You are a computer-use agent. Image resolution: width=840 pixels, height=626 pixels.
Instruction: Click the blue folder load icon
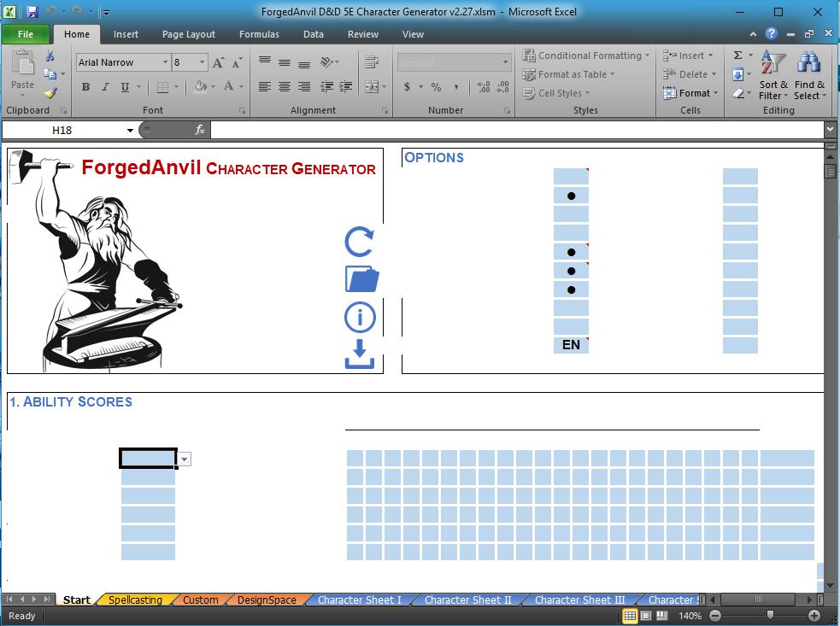(x=361, y=279)
